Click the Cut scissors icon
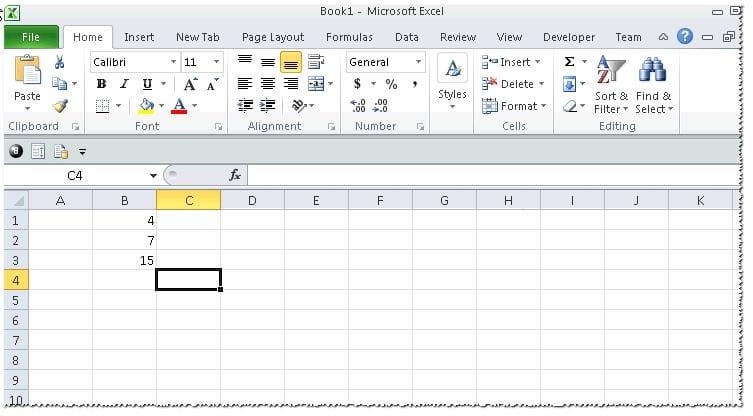Viewport: 753px width, 416px height. 59,63
